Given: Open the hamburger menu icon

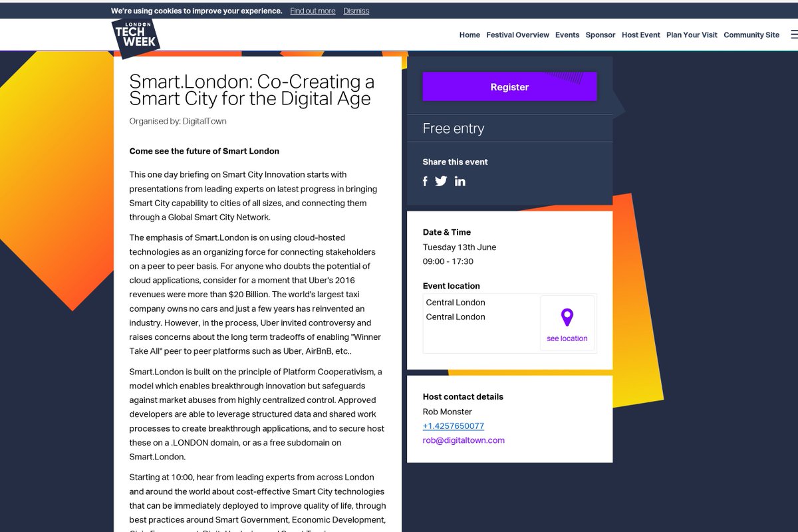Looking at the screenshot, I should coord(794,35).
